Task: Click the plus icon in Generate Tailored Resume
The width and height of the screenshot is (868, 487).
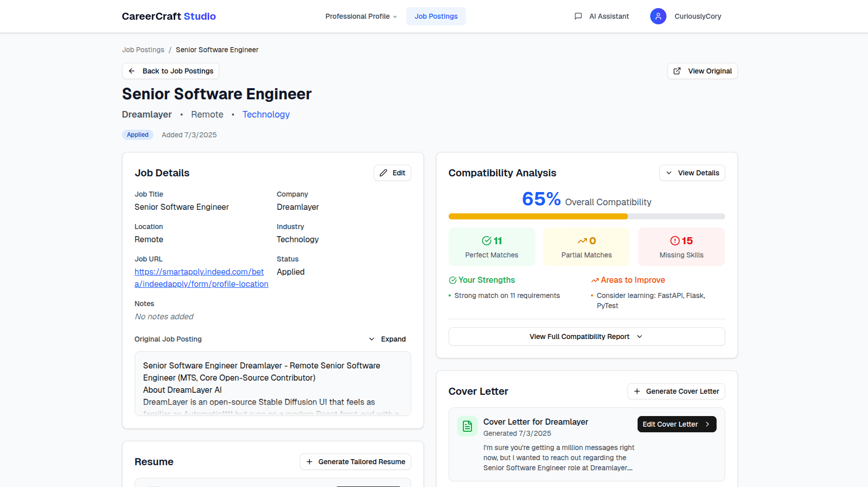Action: [x=309, y=462]
